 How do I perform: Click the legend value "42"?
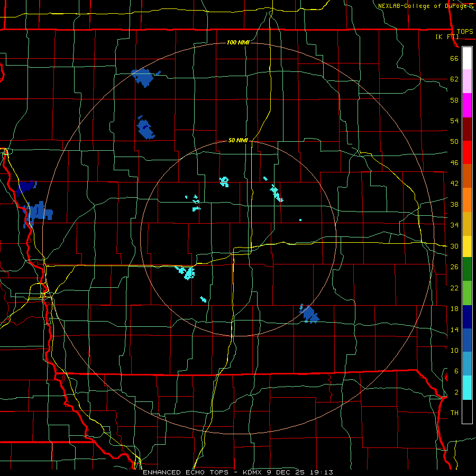tap(454, 184)
